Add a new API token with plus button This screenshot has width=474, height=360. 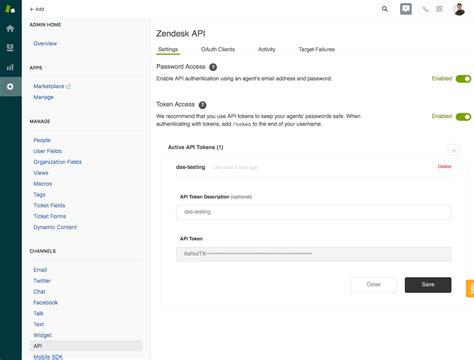453,150
